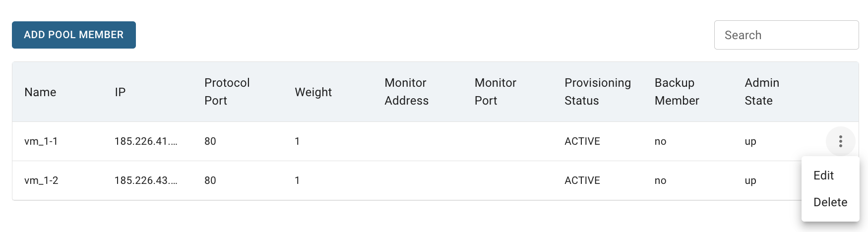Image resolution: width=868 pixels, height=232 pixels.
Task: Click the Monitor Address column header
Action: [406, 92]
